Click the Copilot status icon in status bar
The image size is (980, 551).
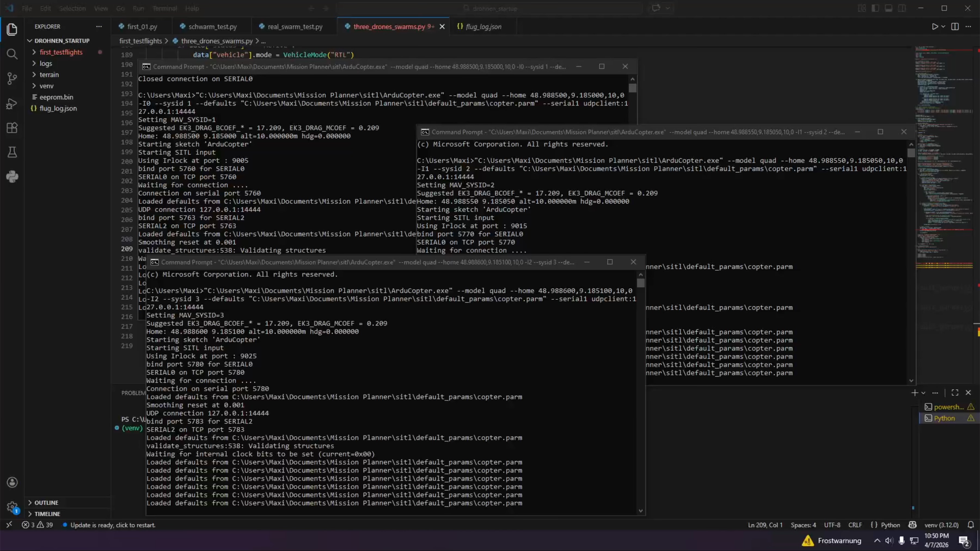[912, 525]
